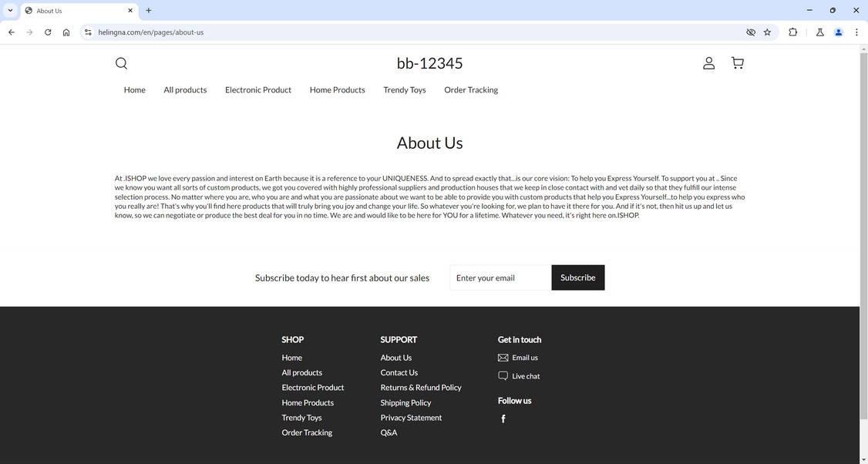Open Returns & Refund Policy link
This screenshot has width=868, height=464.
[x=421, y=388]
